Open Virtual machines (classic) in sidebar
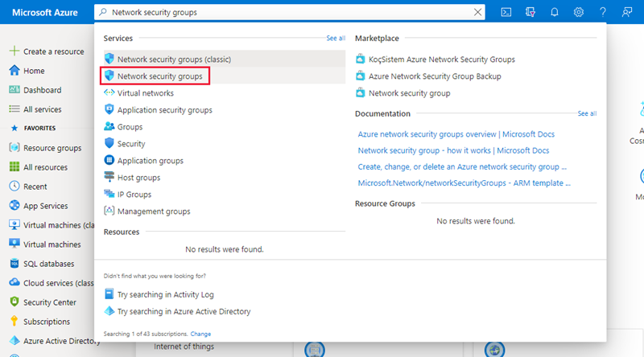Viewport: 644px width, 357px height. click(58, 225)
